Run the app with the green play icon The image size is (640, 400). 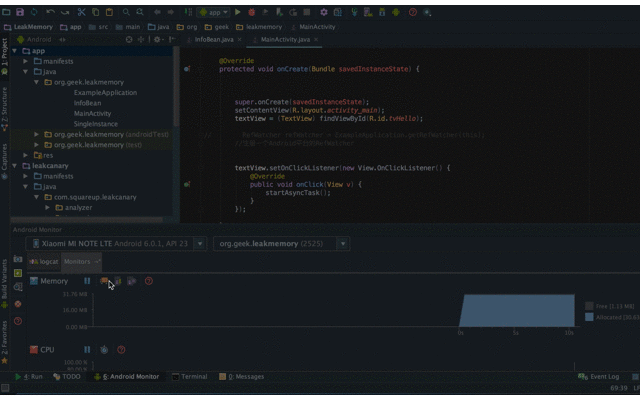pos(238,12)
